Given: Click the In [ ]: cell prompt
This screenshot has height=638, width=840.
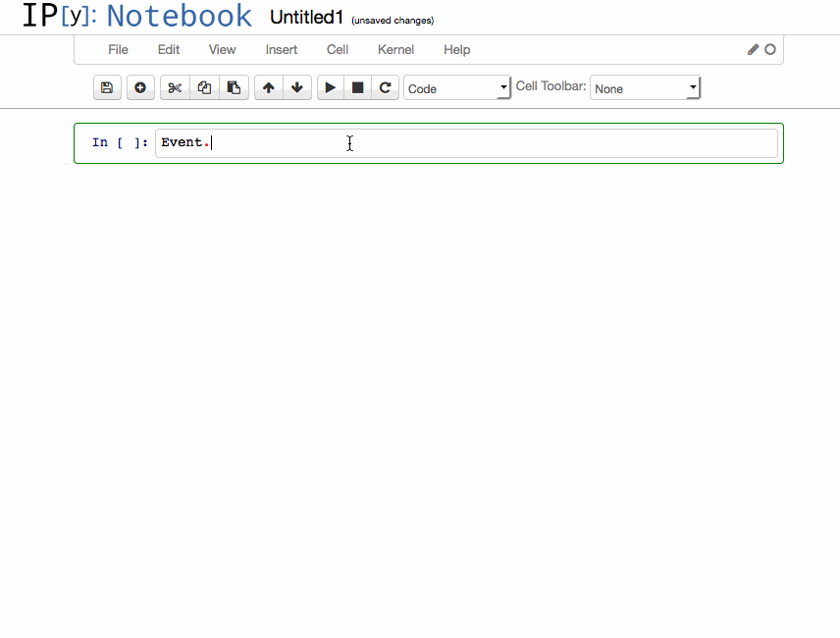Looking at the screenshot, I should tap(120, 142).
